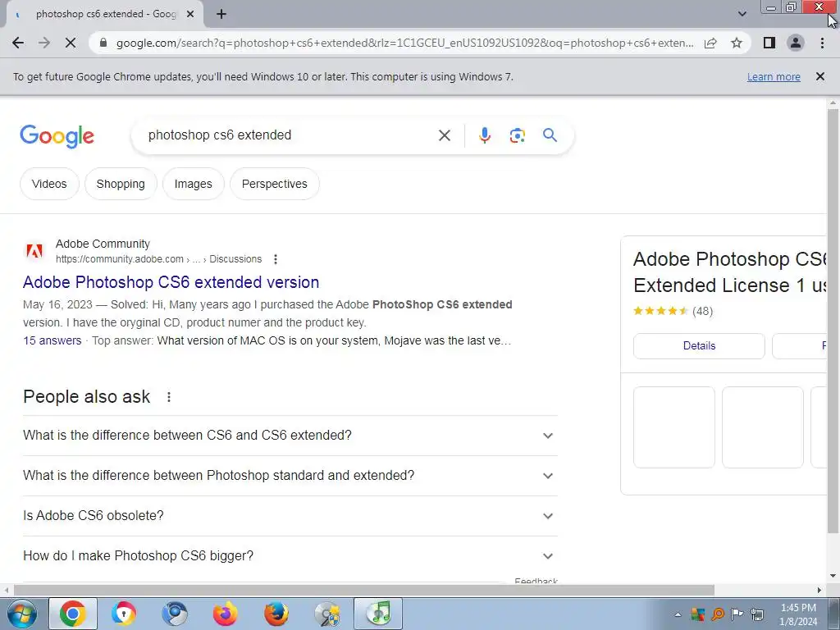840x630 pixels.
Task: Click the scroll right arrow
Action: click(x=819, y=590)
